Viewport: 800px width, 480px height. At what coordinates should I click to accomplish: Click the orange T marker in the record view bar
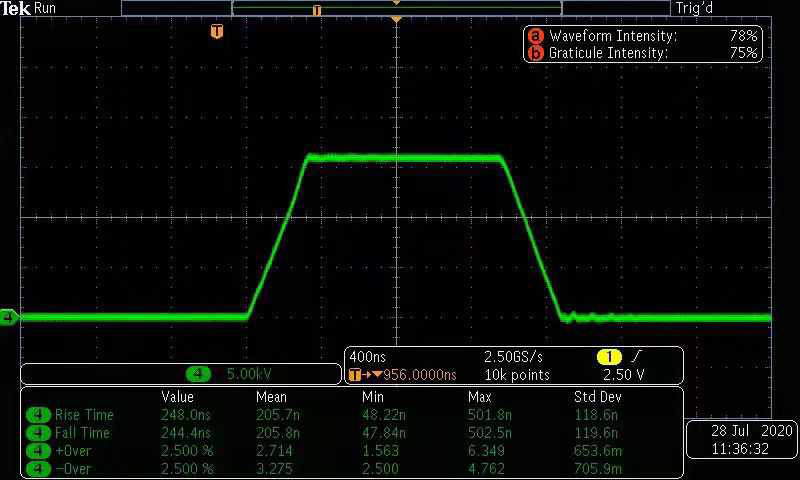317,10
